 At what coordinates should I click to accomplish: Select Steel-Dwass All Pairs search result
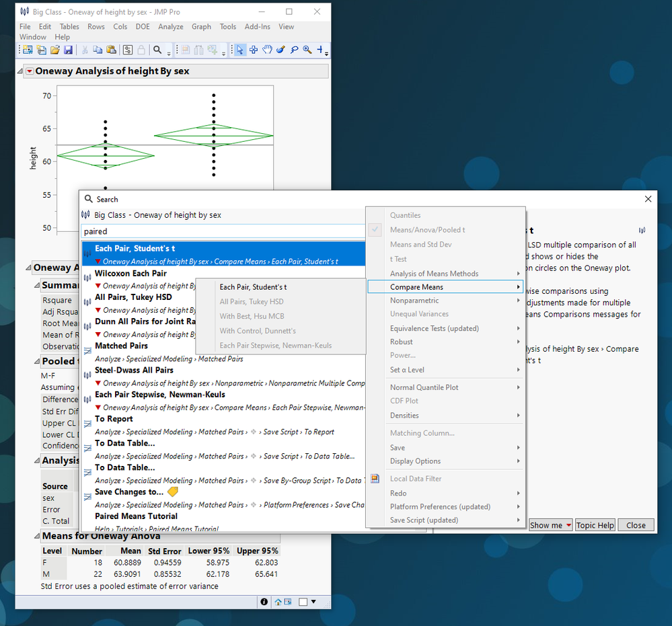[x=223, y=376]
